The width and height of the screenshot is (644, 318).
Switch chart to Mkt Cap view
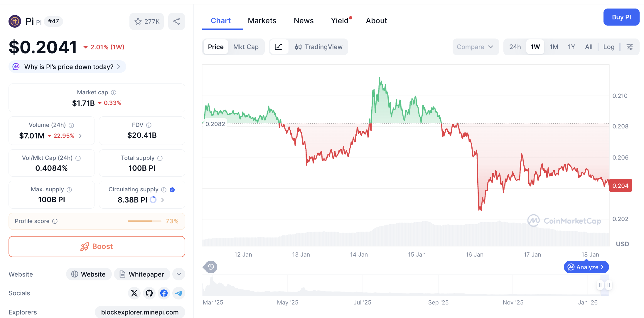(246, 47)
